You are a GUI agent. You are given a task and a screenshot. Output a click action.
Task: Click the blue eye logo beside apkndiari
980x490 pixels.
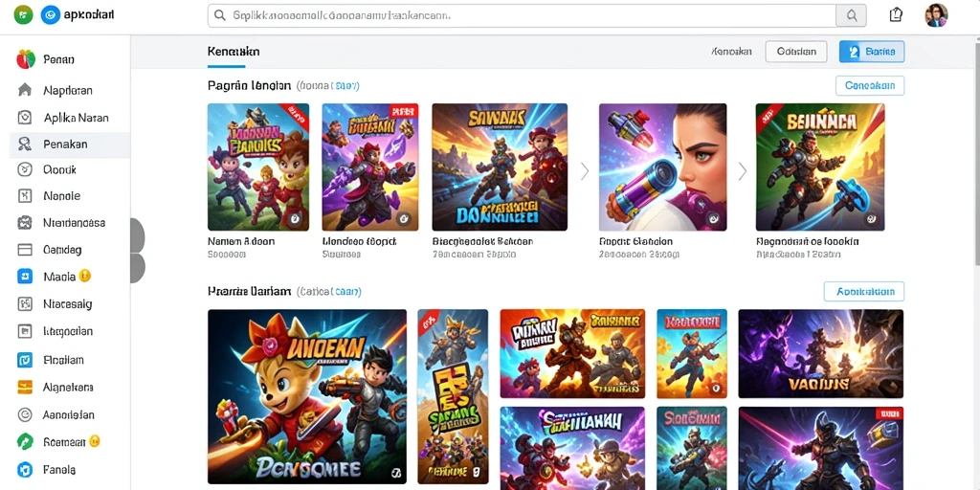50,14
